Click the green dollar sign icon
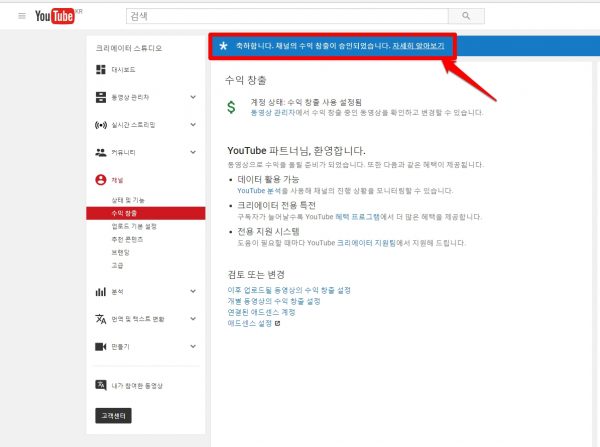Viewport: 600px width, 447px height. 231,107
